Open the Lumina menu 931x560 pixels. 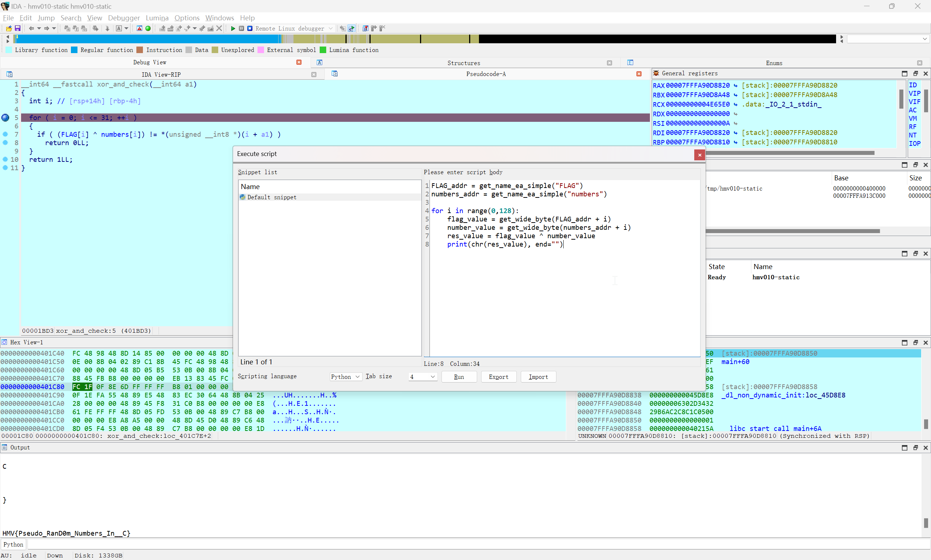[x=157, y=18]
